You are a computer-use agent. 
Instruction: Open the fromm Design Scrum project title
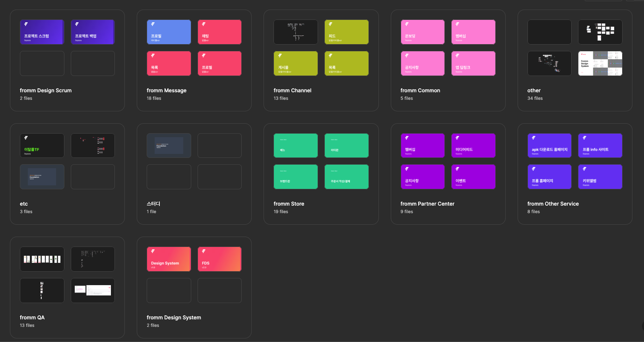(x=46, y=91)
